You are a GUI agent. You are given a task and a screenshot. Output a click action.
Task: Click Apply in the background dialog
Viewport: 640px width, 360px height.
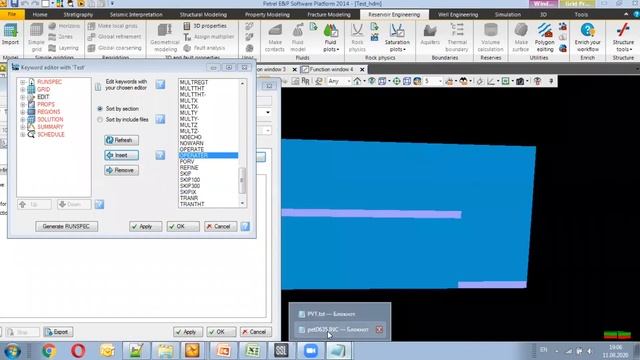[x=188, y=332]
